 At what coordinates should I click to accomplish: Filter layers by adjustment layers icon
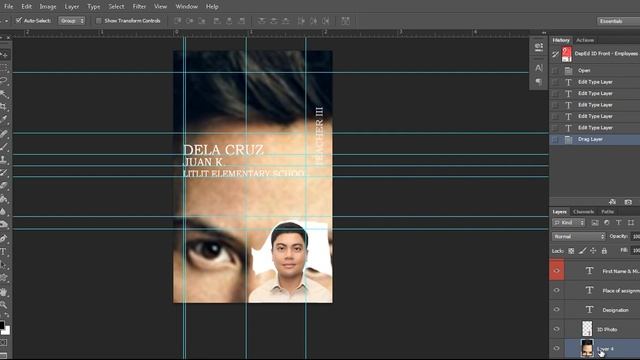tap(607, 222)
